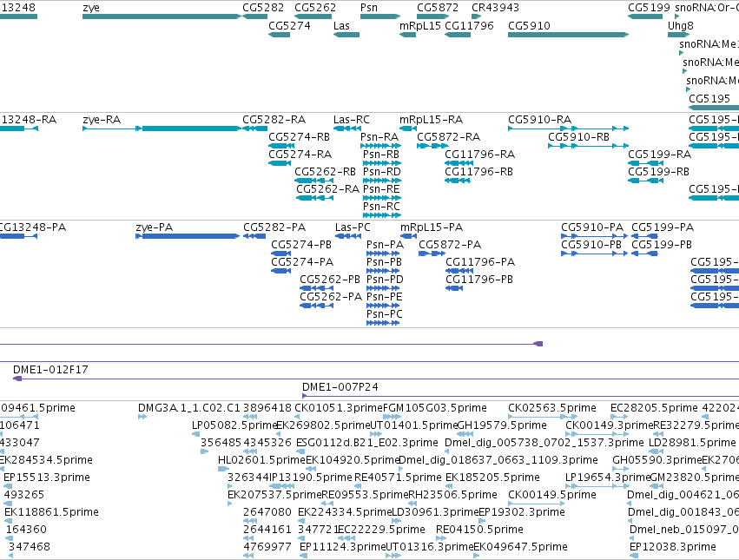739x560 pixels.
Task: Click the DMG3A.1_1.C02.C1 EST label
Action: (x=189, y=408)
